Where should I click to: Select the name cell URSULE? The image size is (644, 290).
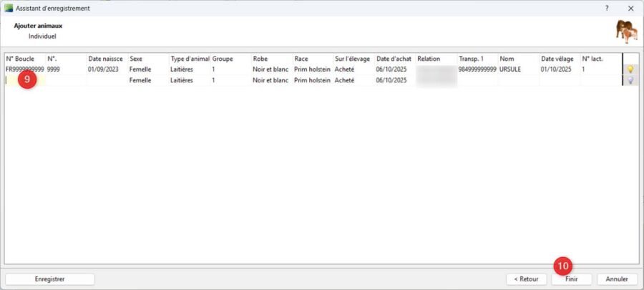pos(511,69)
